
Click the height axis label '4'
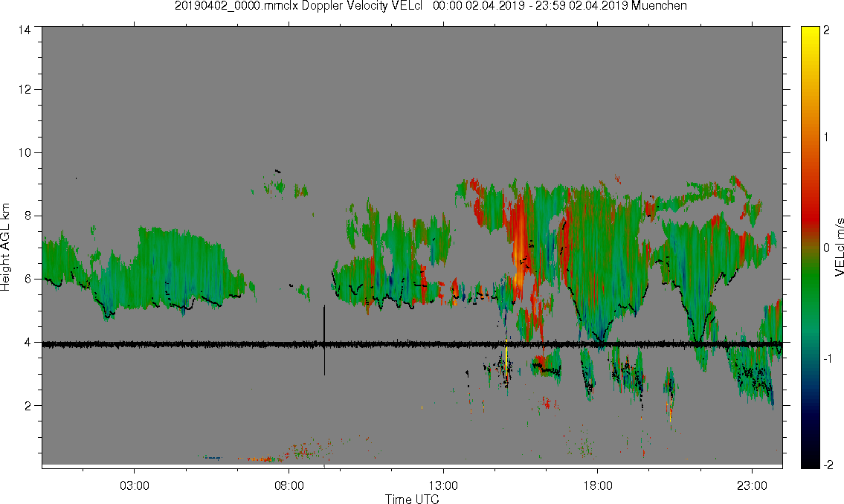click(x=28, y=343)
